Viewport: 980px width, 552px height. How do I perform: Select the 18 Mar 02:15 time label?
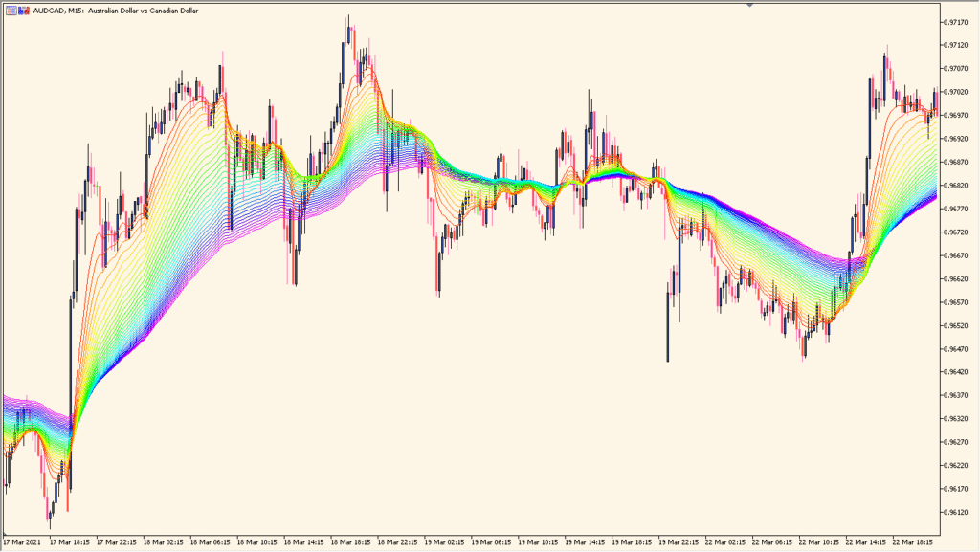163,542
